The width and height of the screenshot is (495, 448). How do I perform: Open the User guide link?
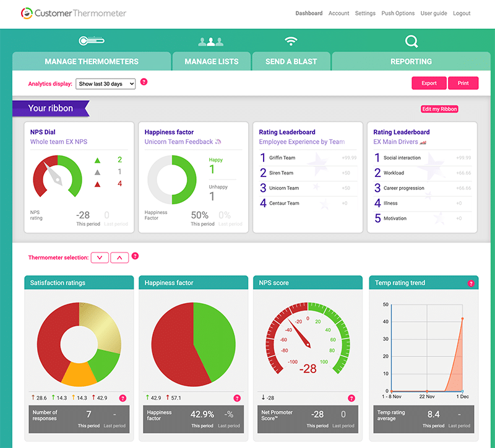pyautogui.click(x=434, y=13)
